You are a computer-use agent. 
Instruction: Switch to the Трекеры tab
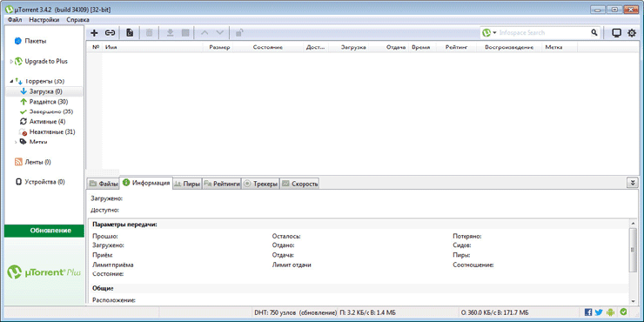[260, 184]
